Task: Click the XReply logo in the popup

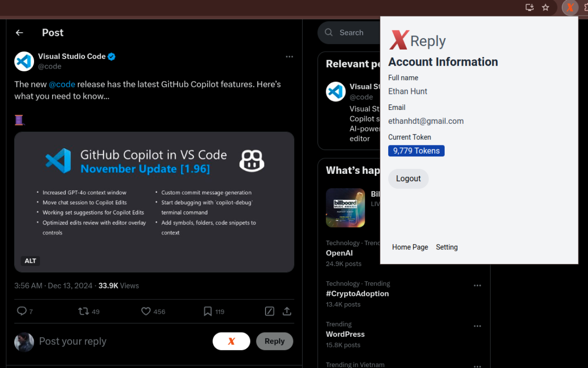Action: [418, 40]
